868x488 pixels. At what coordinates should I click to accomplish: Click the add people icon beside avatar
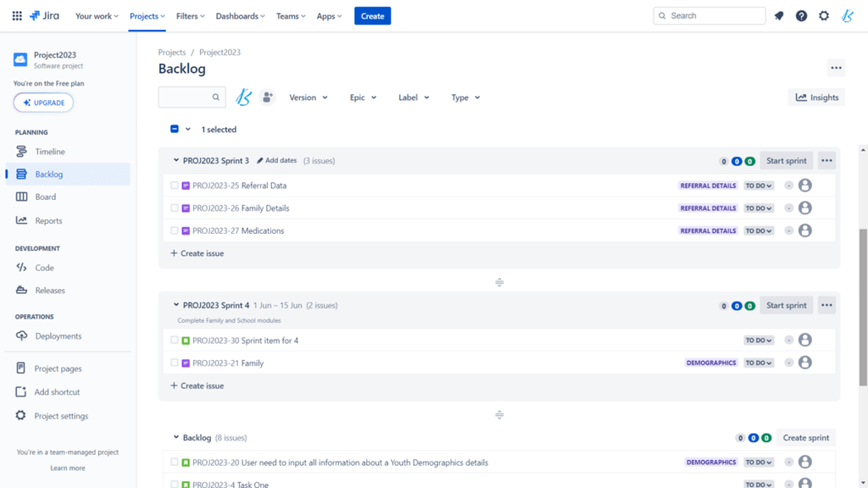coord(267,97)
